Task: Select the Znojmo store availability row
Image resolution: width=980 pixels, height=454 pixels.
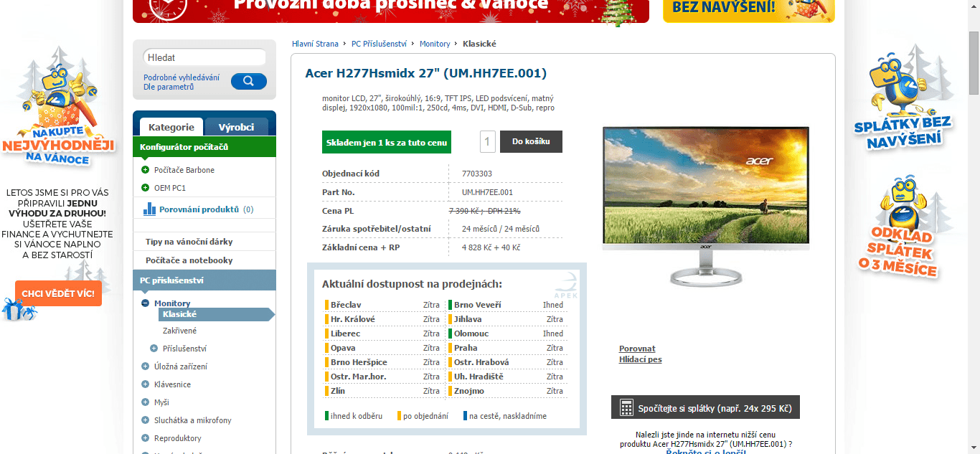Action: pos(507,391)
